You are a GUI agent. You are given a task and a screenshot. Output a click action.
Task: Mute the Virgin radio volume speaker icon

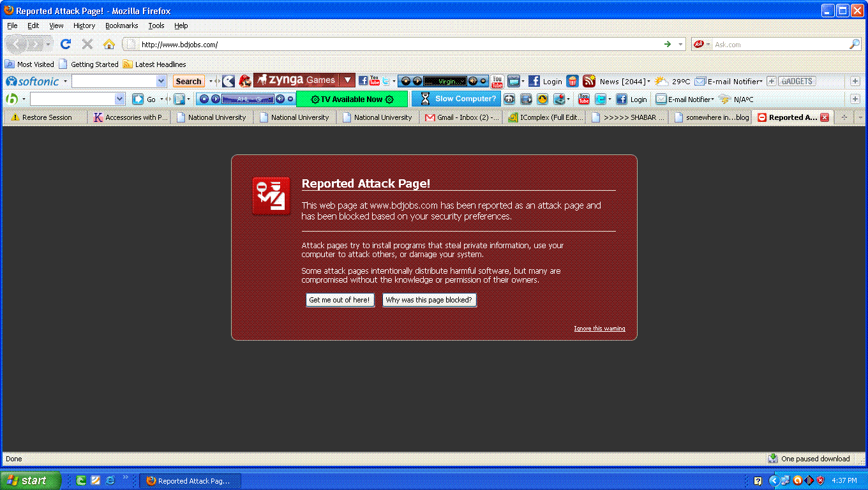[472, 81]
